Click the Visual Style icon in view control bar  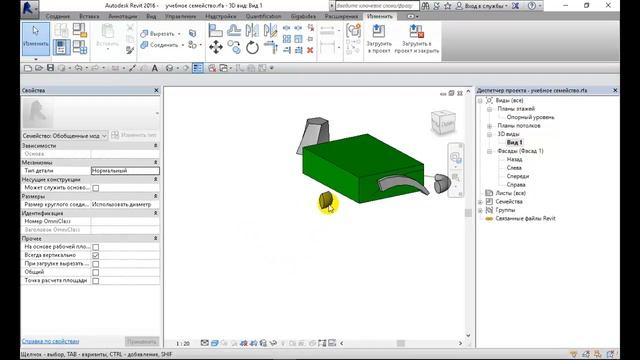tap(214, 343)
